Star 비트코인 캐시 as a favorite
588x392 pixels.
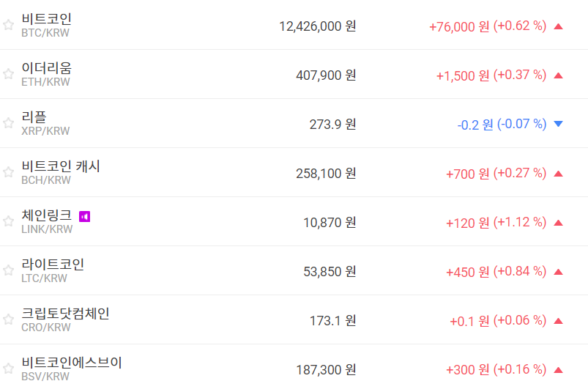8,172
